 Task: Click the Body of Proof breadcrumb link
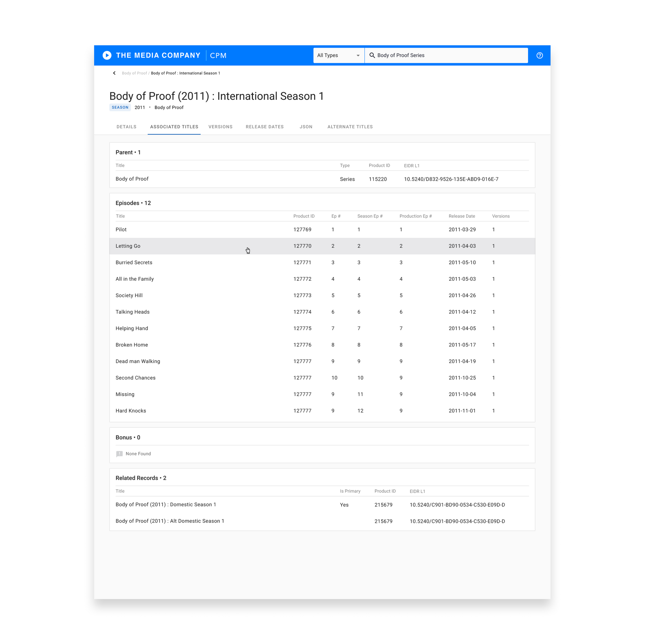tap(134, 73)
